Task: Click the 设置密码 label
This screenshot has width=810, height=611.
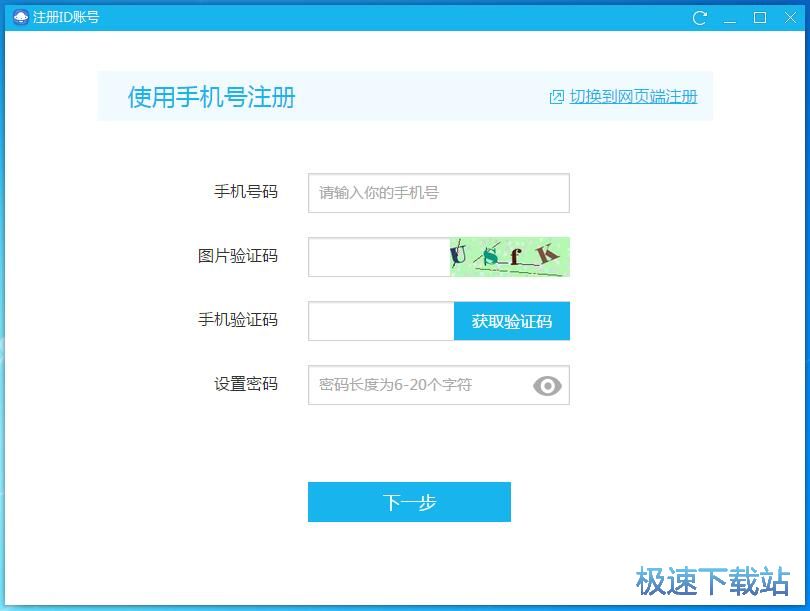Action: [x=246, y=384]
